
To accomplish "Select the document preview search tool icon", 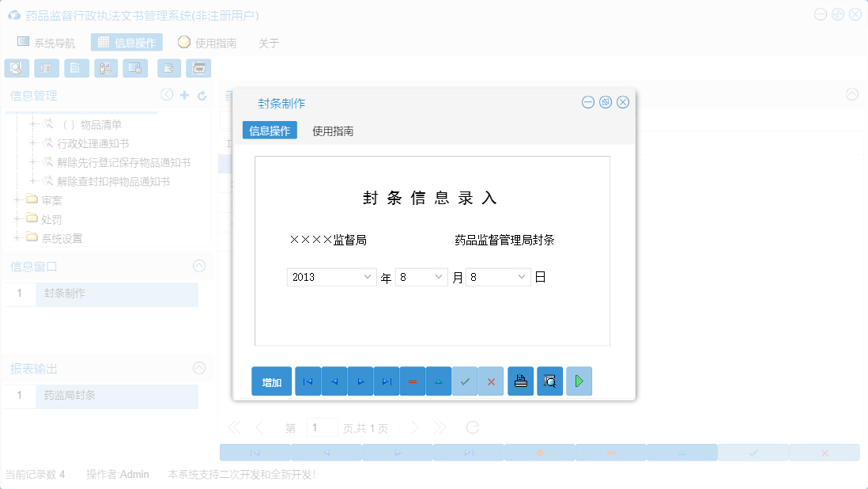I will (17, 68).
